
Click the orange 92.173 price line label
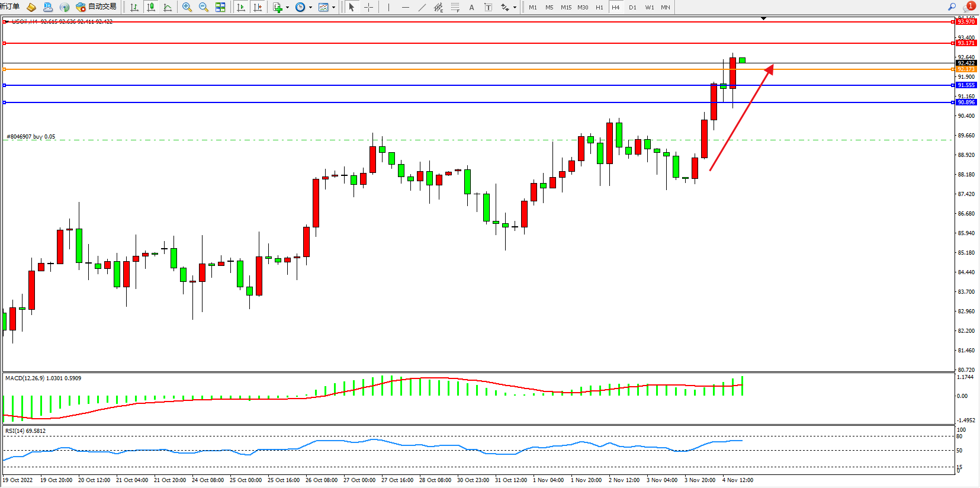(x=966, y=69)
